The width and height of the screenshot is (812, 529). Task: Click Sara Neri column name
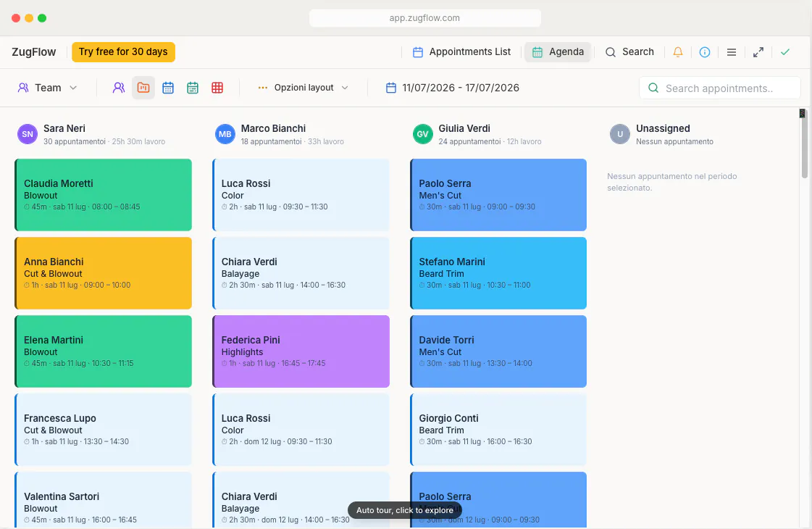pyautogui.click(x=64, y=128)
